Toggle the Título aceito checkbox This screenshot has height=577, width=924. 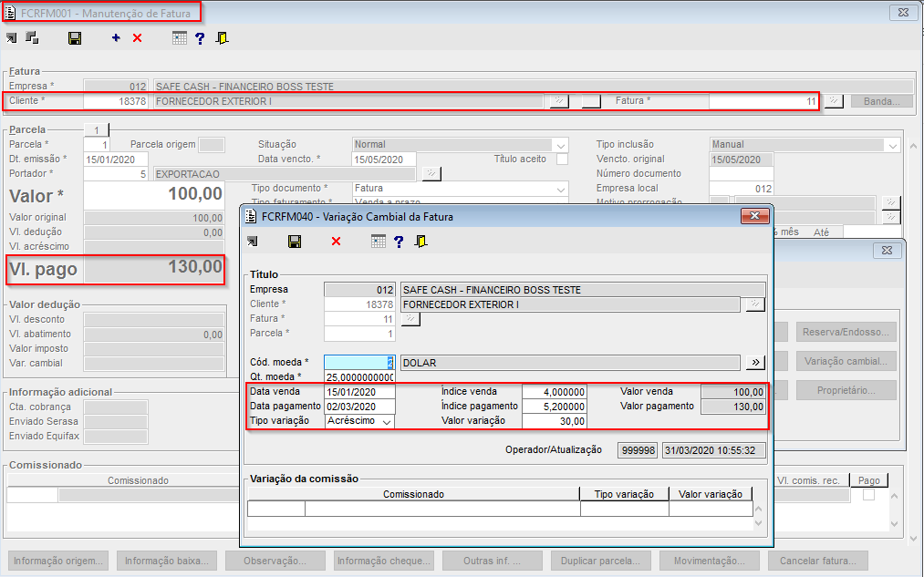tap(562, 160)
